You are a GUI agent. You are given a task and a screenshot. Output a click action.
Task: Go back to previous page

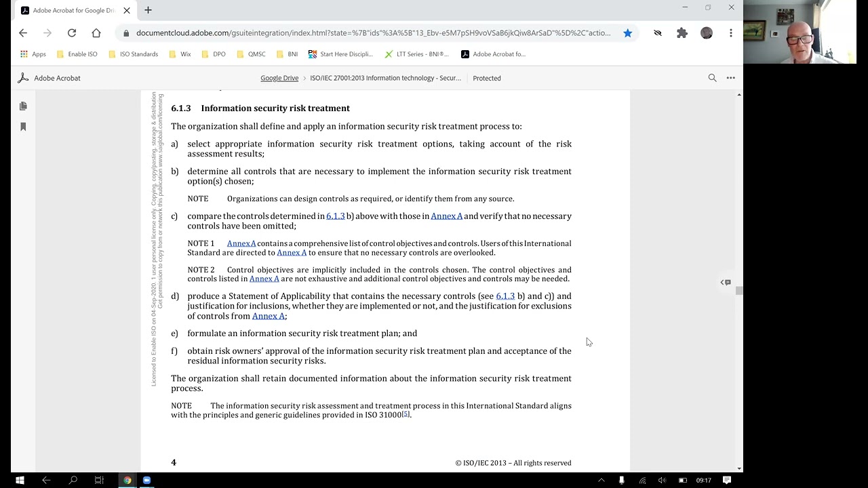23,33
